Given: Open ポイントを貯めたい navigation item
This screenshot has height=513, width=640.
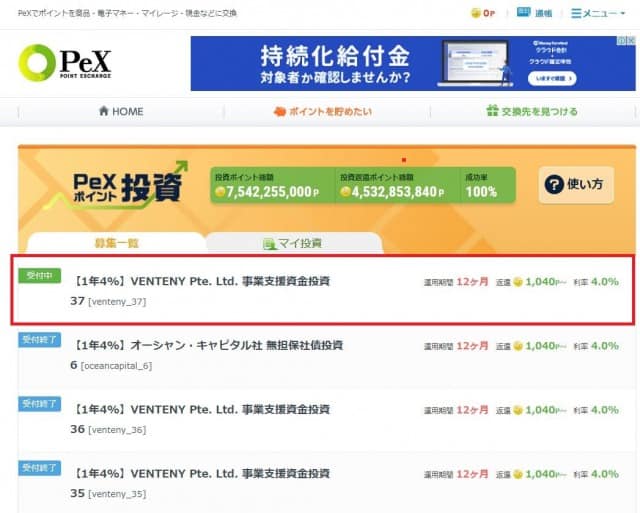Looking at the screenshot, I should [322, 111].
